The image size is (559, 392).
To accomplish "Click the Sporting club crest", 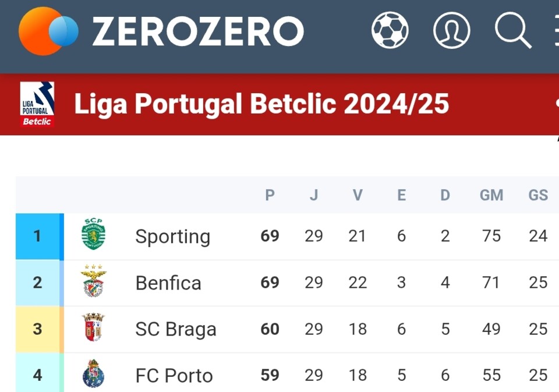I will [x=93, y=235].
